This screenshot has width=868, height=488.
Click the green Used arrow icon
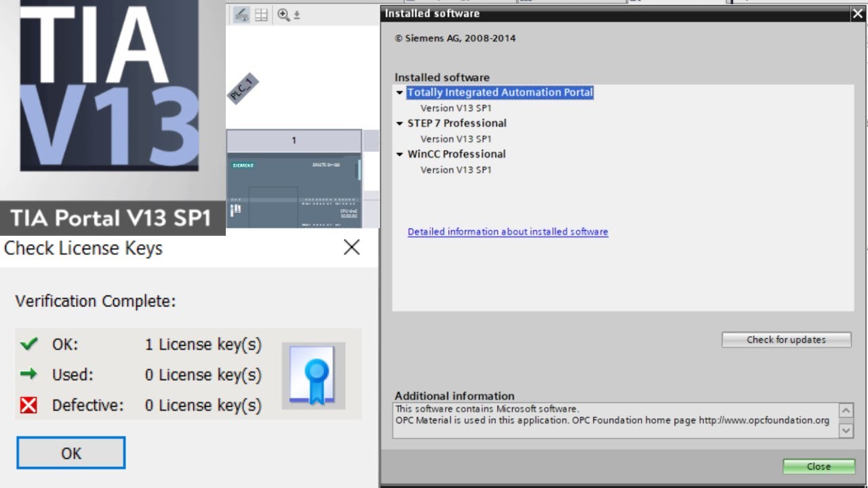point(28,374)
